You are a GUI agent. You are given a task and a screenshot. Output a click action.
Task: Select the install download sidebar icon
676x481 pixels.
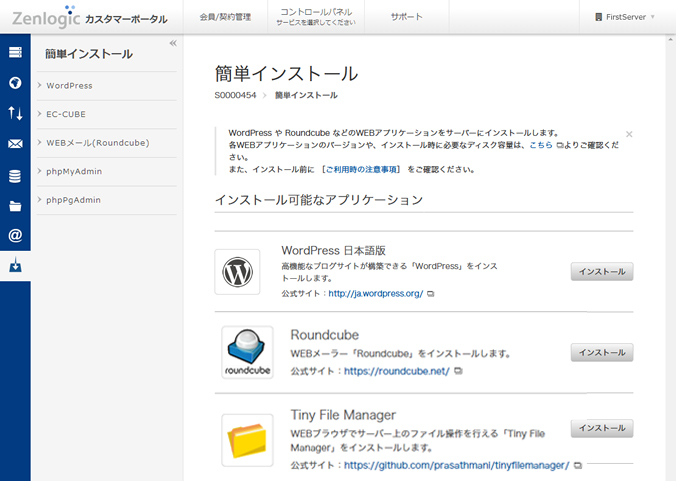coord(15,266)
